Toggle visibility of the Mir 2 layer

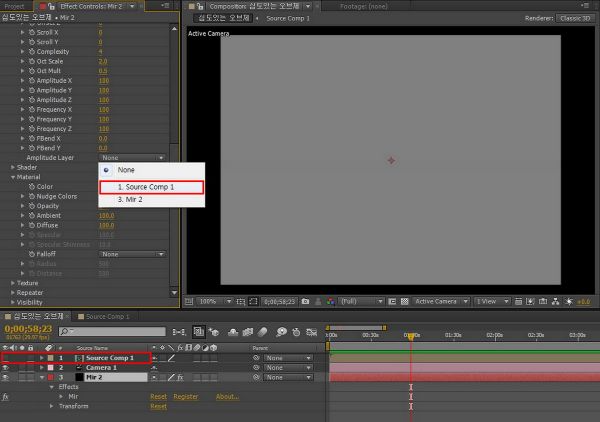point(7,378)
